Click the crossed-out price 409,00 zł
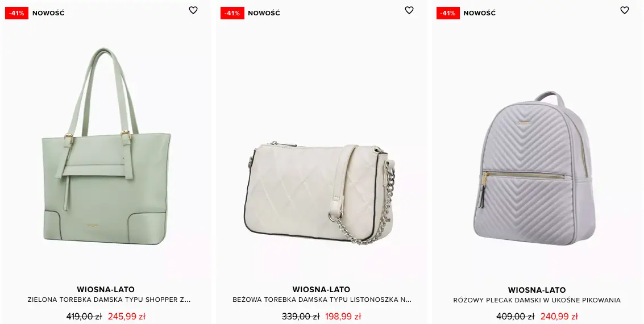 [516, 317]
